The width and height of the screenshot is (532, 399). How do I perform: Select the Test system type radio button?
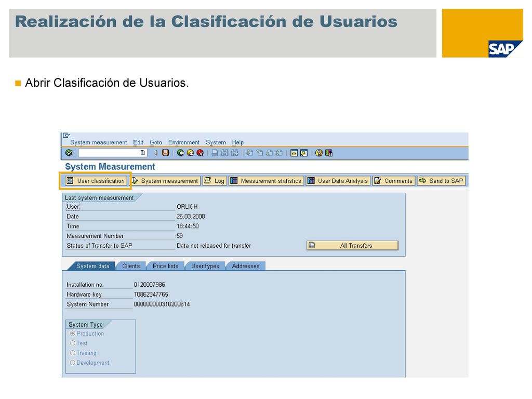(x=72, y=343)
